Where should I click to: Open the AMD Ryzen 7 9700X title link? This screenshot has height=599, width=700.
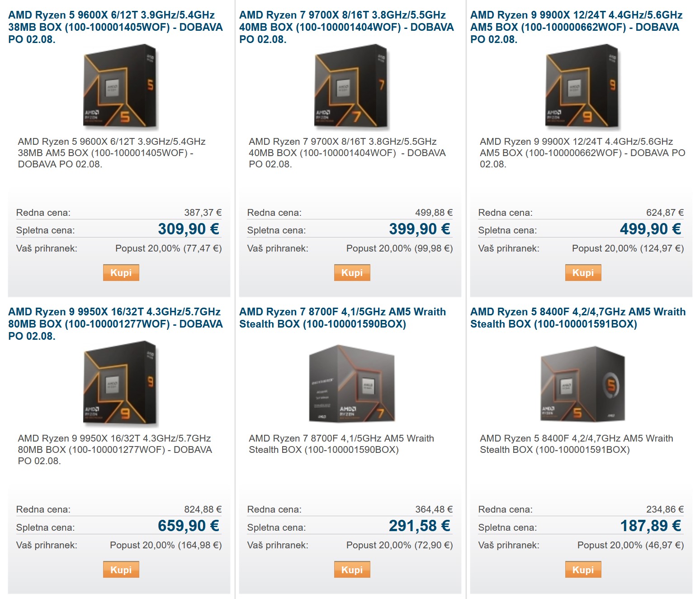tap(346, 27)
